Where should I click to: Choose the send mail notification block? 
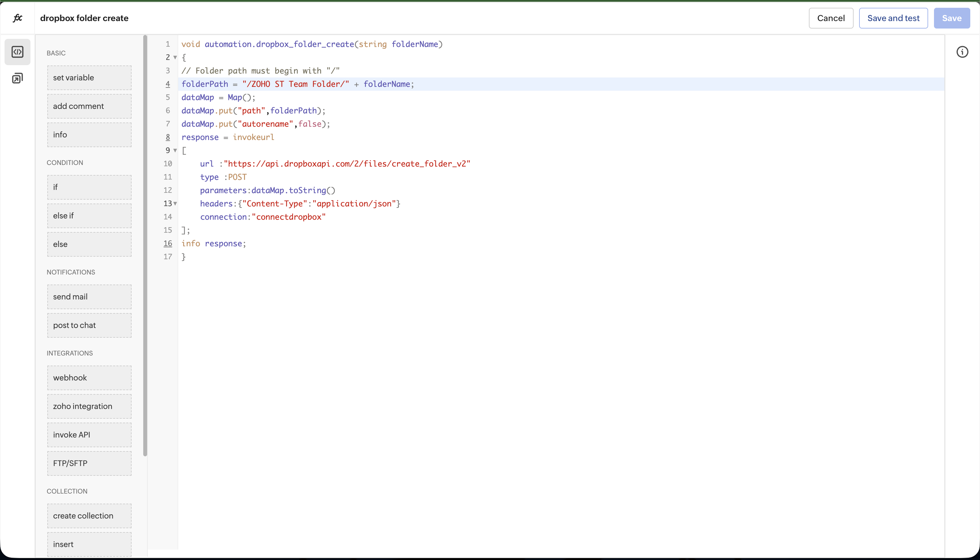pos(89,297)
